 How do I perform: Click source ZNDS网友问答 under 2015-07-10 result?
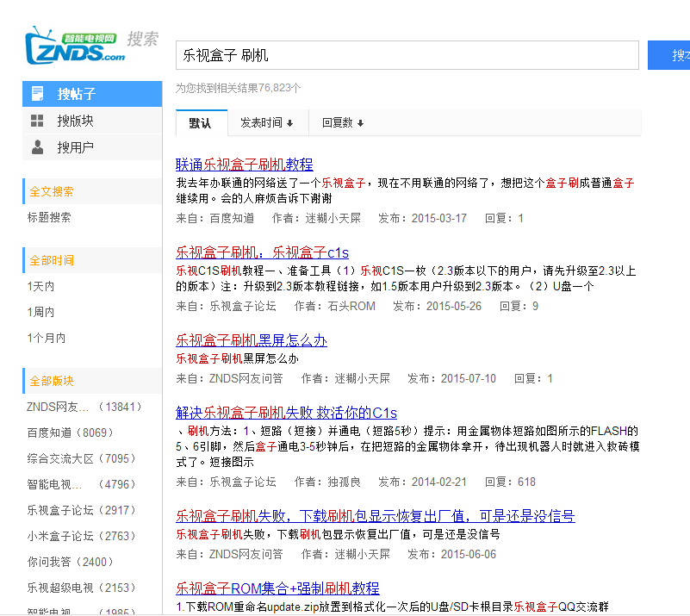246,378
